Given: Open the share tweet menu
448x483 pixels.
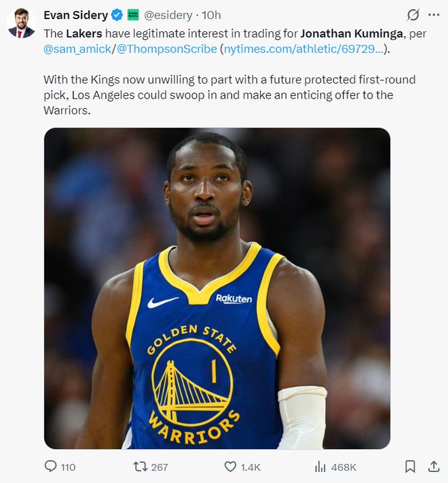Looking at the screenshot, I should click(433, 467).
